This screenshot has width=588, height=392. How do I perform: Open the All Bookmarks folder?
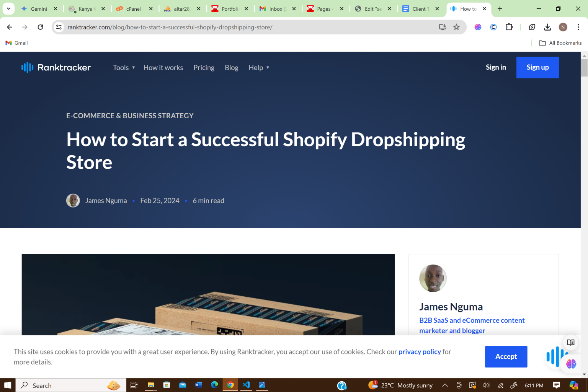point(560,43)
